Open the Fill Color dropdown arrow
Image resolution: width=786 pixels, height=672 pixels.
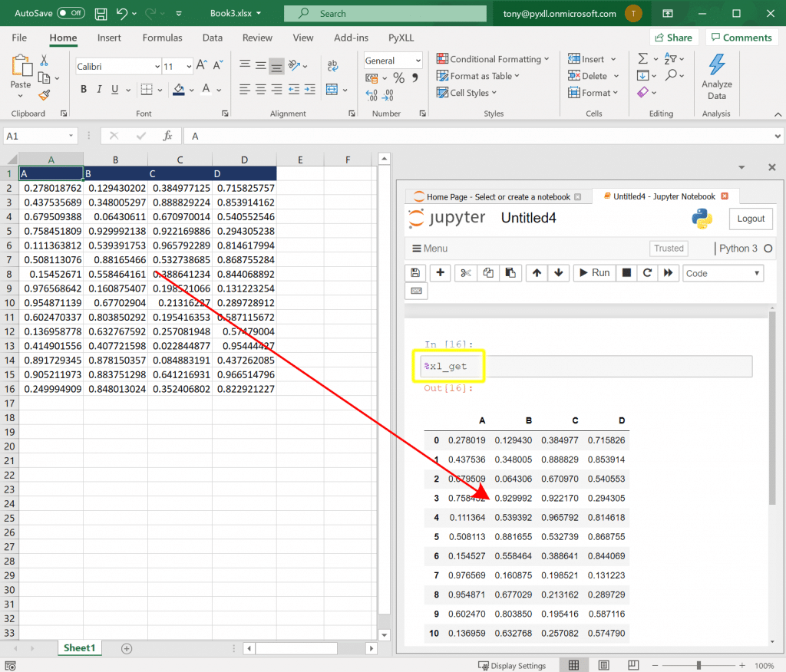pyautogui.click(x=193, y=90)
